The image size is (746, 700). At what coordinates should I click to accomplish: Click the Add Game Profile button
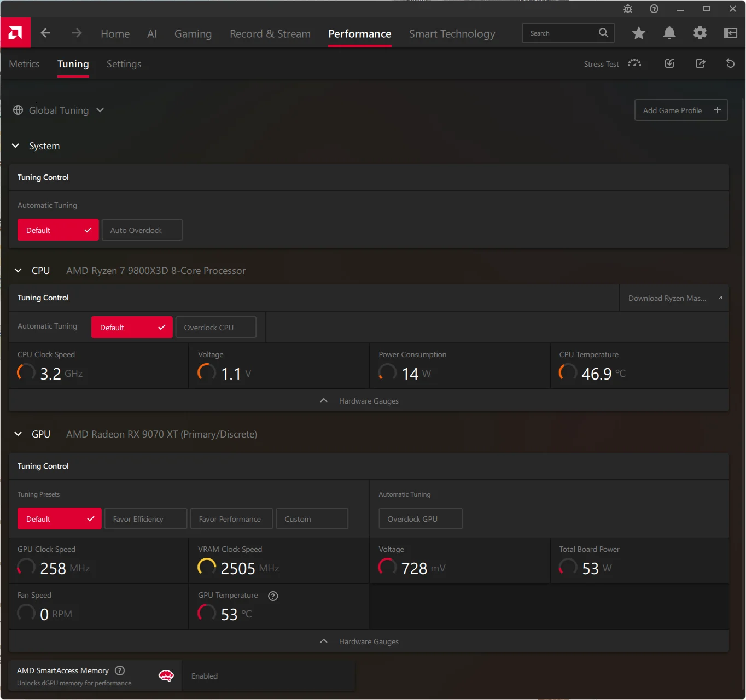click(681, 110)
